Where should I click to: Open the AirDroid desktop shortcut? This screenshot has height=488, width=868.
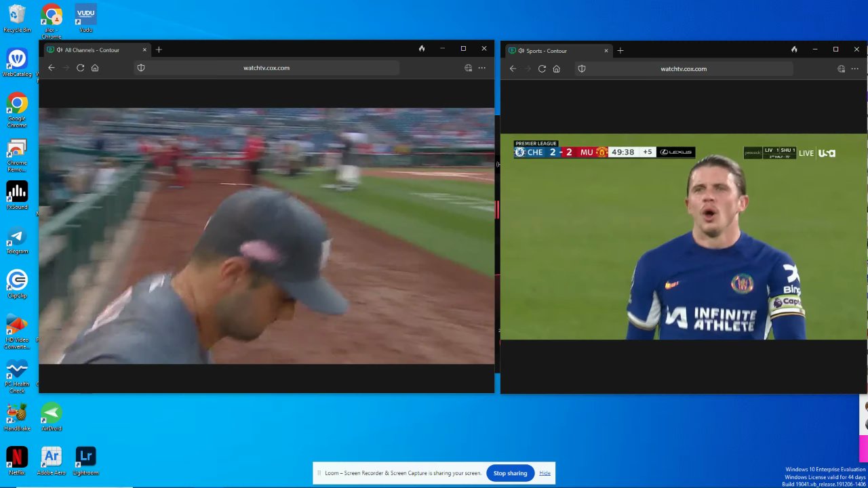[x=52, y=417]
